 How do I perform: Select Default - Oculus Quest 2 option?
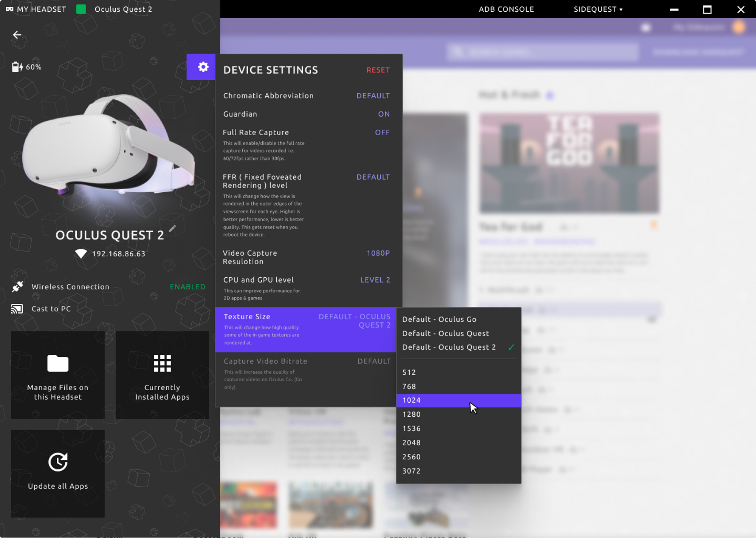click(459, 347)
